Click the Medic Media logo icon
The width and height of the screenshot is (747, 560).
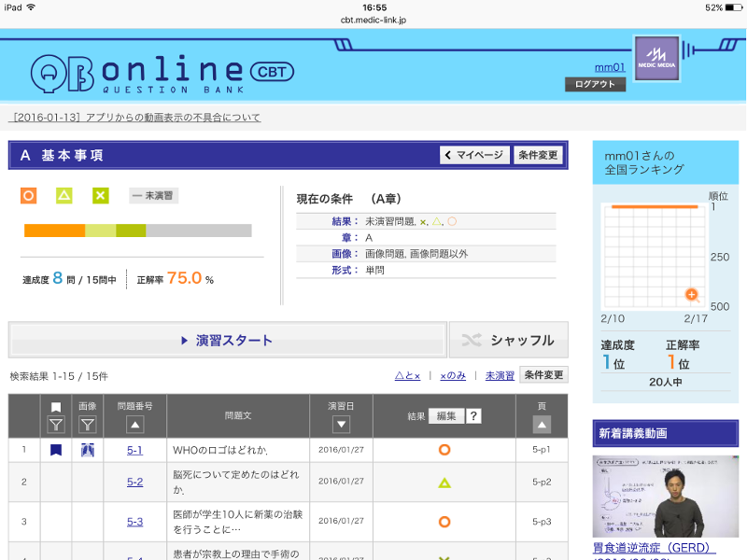656,58
